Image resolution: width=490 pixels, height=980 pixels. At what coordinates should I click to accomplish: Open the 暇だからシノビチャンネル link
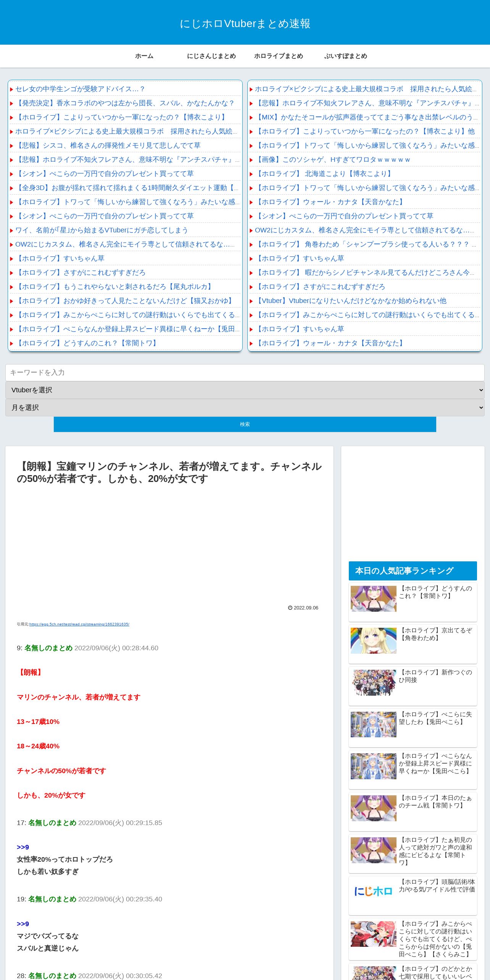[364, 272]
